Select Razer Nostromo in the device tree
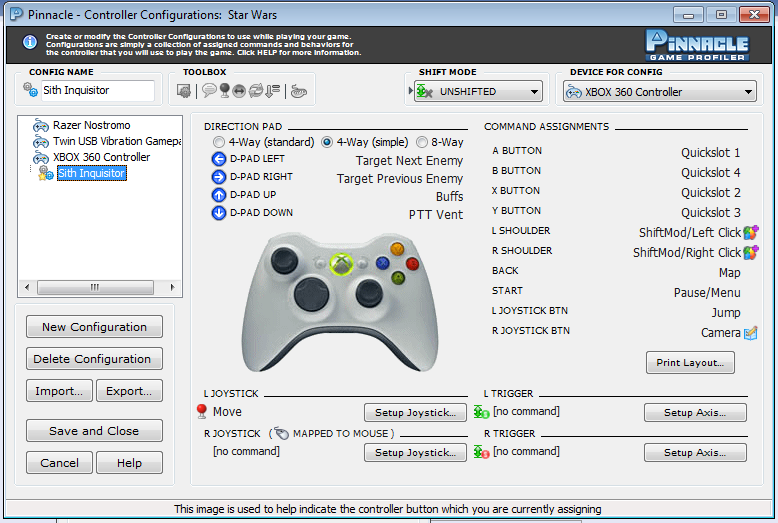 [x=91, y=125]
